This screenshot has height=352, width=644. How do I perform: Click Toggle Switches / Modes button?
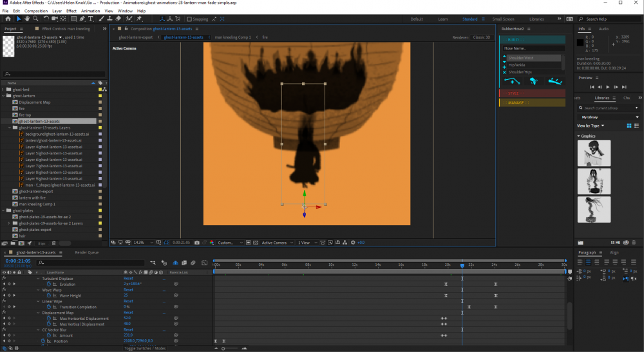pos(144,348)
